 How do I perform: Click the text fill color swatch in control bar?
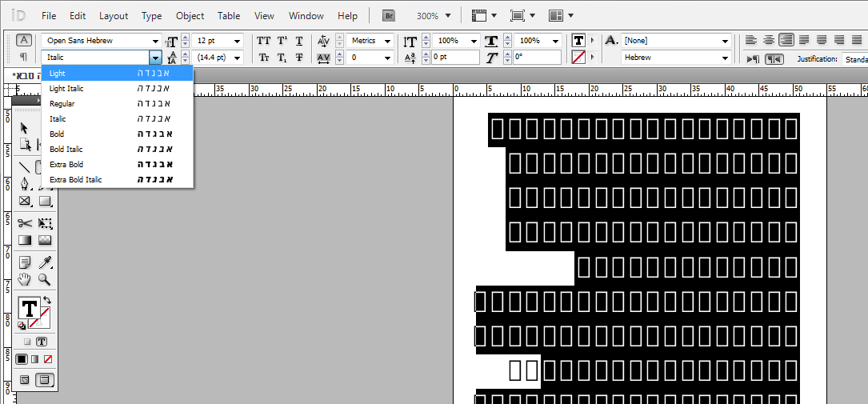tap(579, 40)
